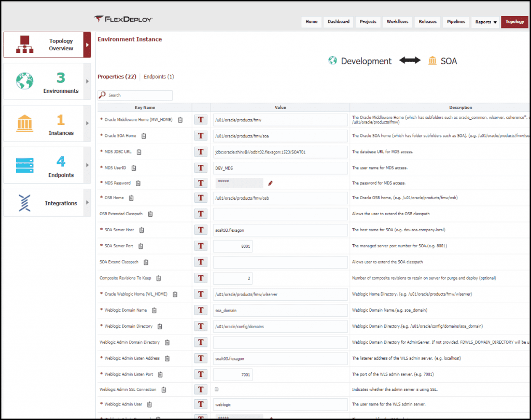Viewport: 531px width, 420px height.
Task: Open the Reports dropdown menu
Action: pyautogui.click(x=485, y=22)
